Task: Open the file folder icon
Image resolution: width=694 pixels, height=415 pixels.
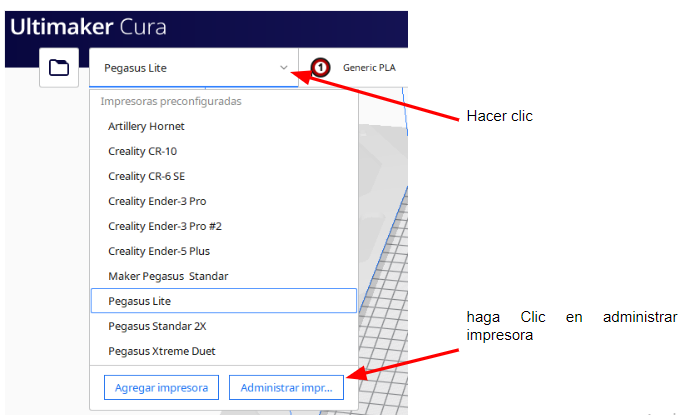Action: pos(59,68)
